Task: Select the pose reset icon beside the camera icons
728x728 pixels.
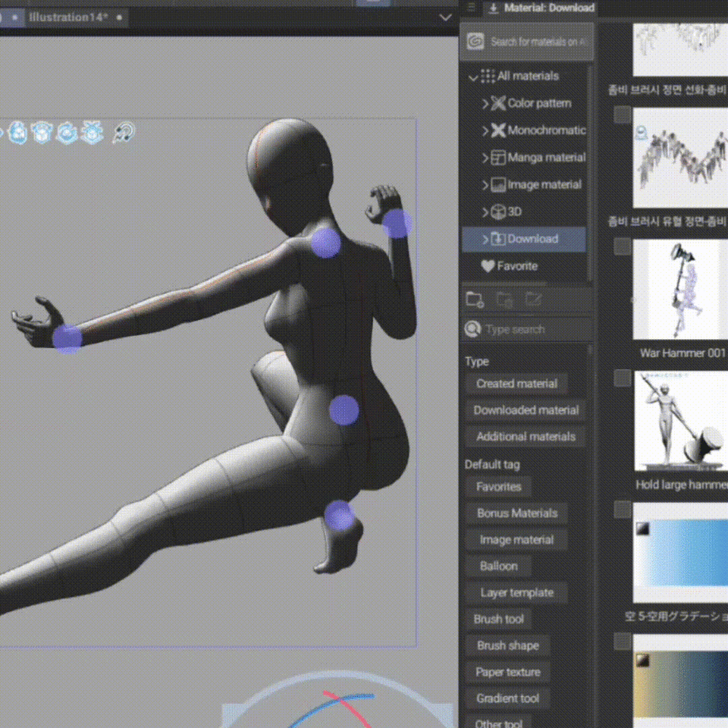Action: pos(124,133)
